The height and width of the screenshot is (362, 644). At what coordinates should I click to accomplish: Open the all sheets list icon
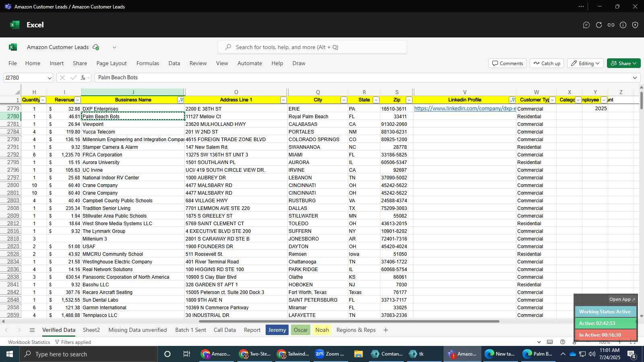tap(32, 330)
